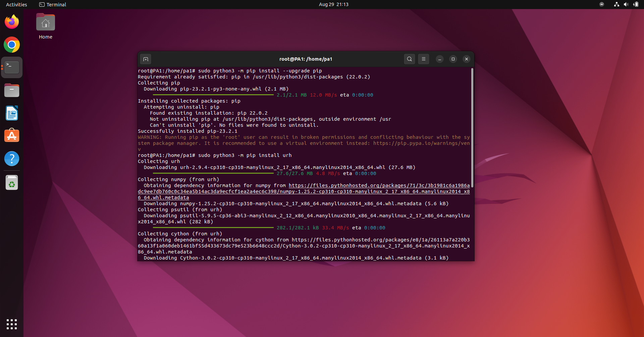The height and width of the screenshot is (337, 644).
Task: Open the terminal search
Action: [x=409, y=59]
